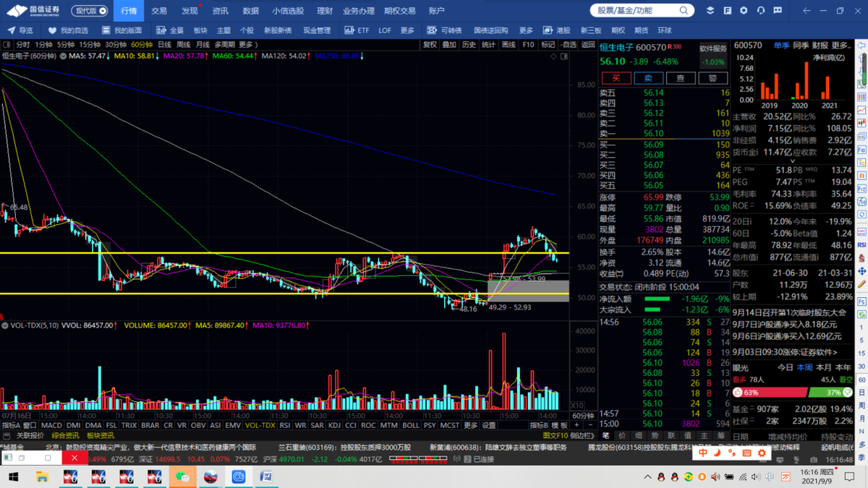Expand 更多 after 国债逆回购 in toolbar
The image size is (868, 488).
point(526,30)
